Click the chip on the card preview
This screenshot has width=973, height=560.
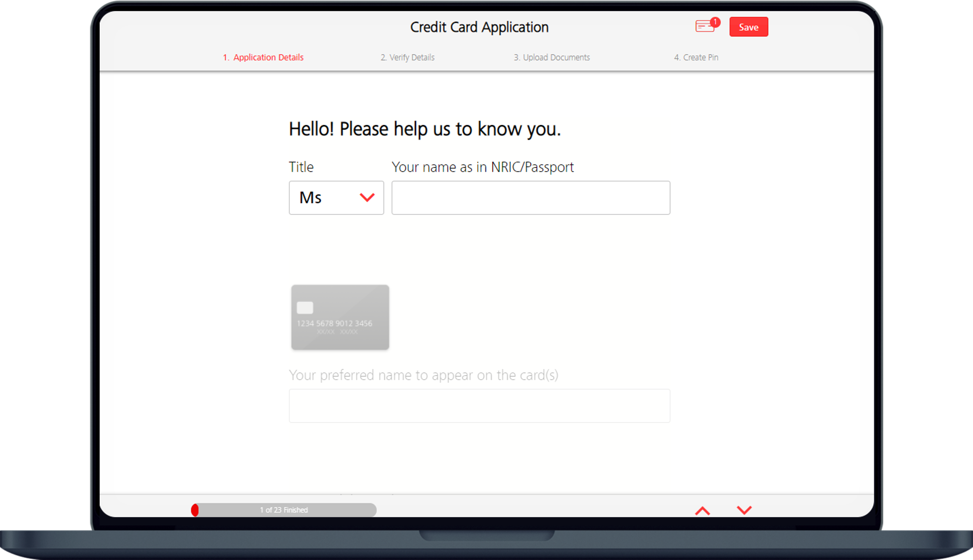(x=305, y=308)
